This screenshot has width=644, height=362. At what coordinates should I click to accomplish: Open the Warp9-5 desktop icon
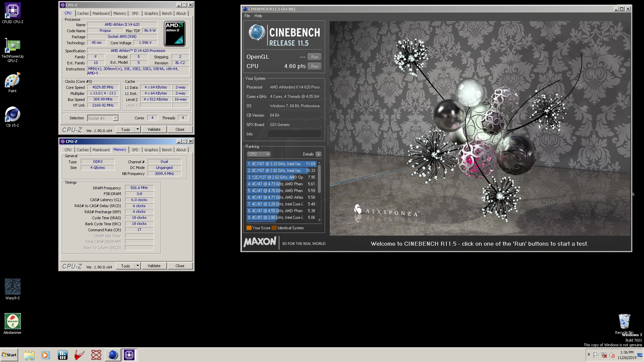(12, 289)
